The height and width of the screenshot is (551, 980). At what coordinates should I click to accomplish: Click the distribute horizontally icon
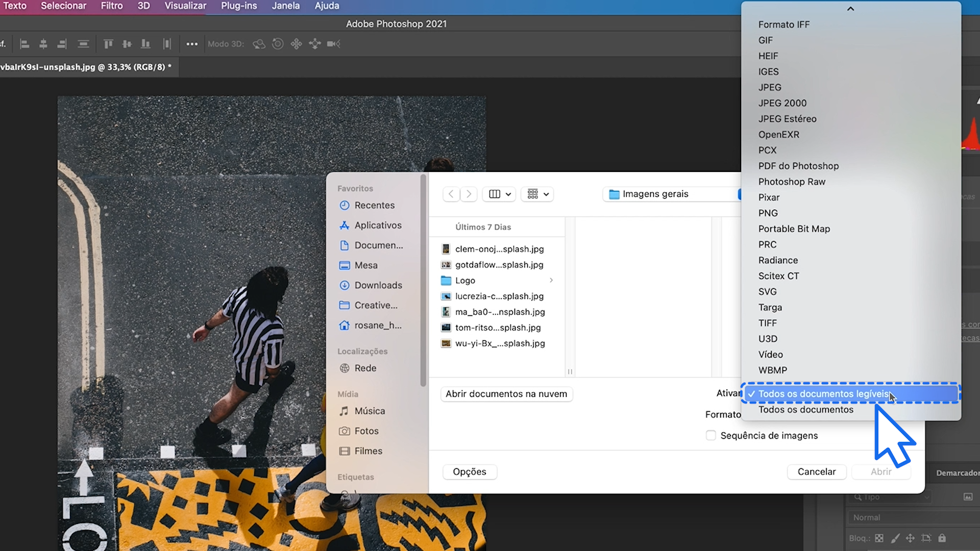(x=167, y=44)
